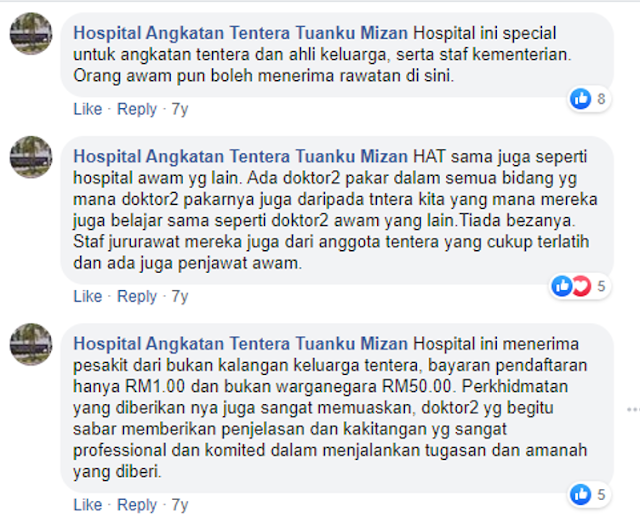Image resolution: width=640 pixels, height=523 pixels.
Task: Like the comment about 'Hospital ini special'
Action: [x=88, y=109]
